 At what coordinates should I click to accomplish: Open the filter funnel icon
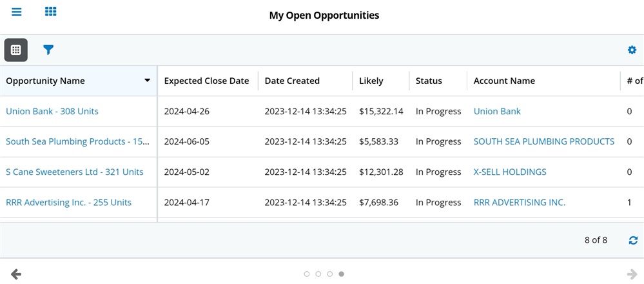[x=48, y=50]
